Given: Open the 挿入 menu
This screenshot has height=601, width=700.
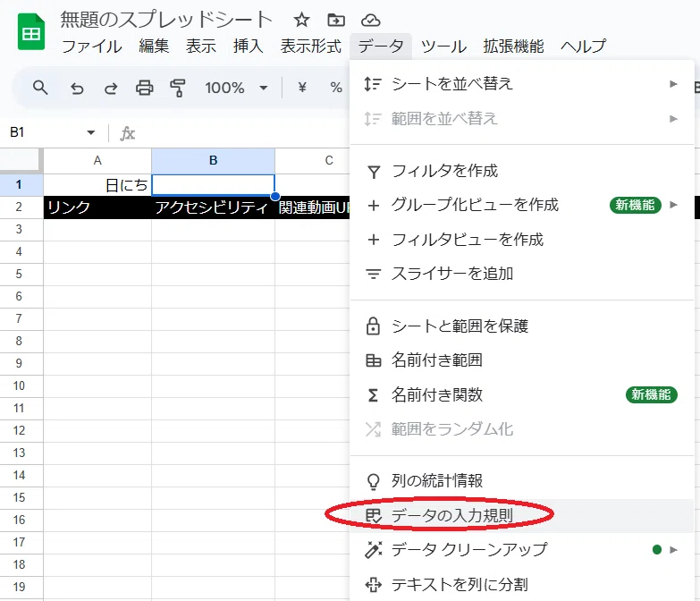Looking at the screenshot, I should 249,46.
